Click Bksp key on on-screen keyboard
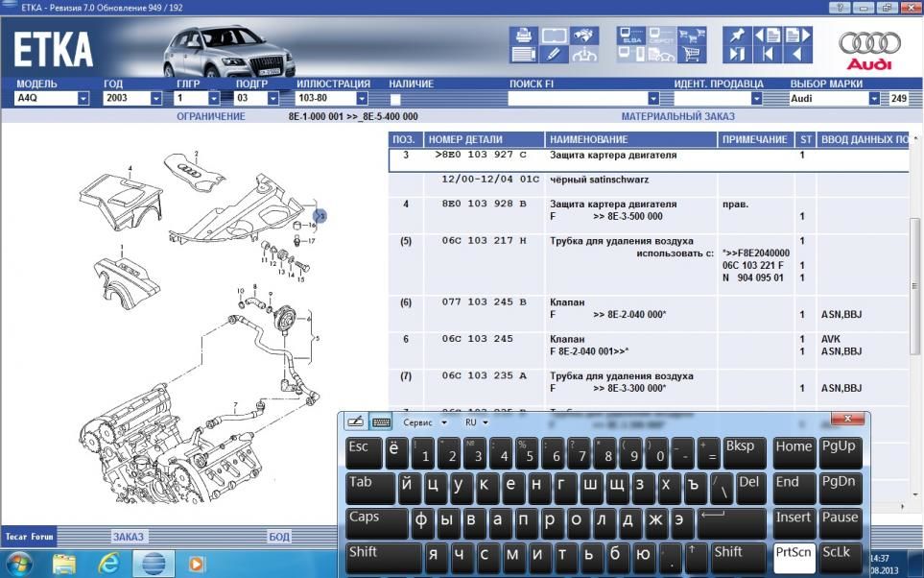 [744, 453]
